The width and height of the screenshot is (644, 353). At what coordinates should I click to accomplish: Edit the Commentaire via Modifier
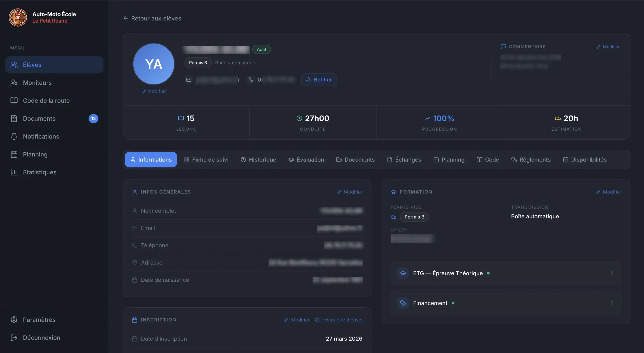608,47
